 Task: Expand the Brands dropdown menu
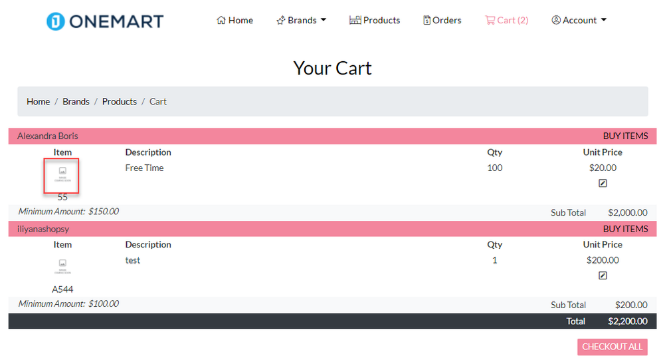pyautogui.click(x=301, y=20)
